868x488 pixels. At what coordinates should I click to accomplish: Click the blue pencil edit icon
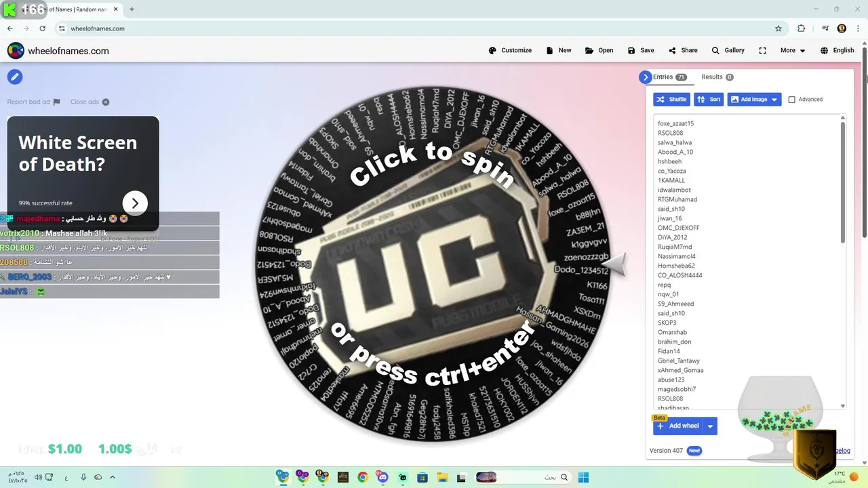(15, 77)
